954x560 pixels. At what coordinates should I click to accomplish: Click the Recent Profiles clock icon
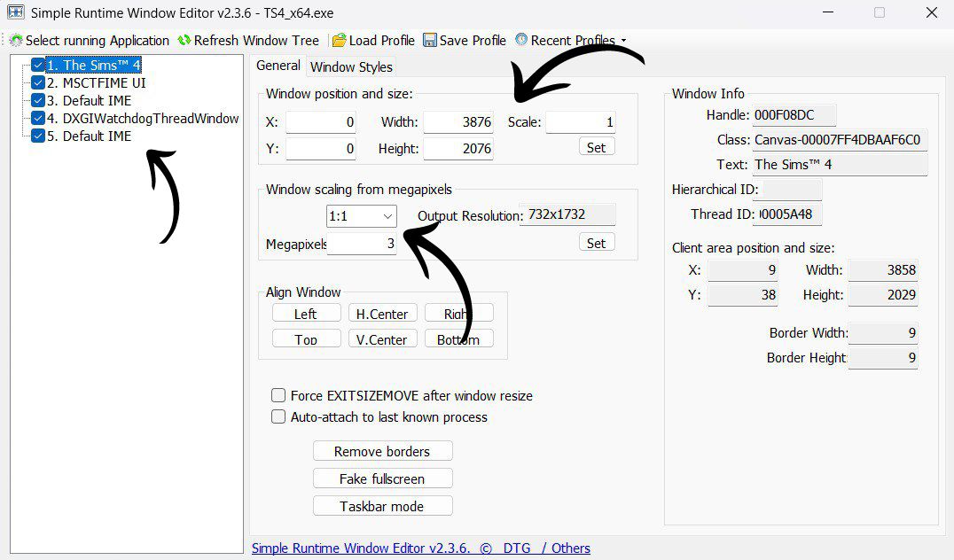(520, 40)
